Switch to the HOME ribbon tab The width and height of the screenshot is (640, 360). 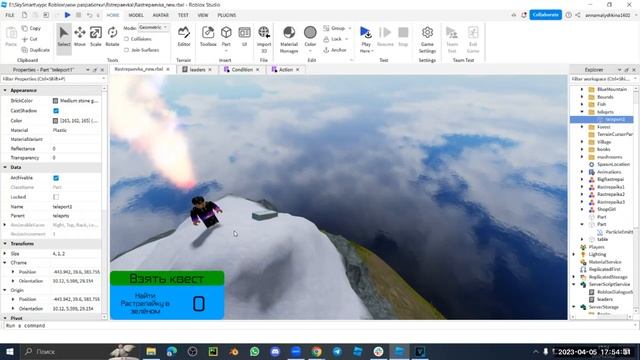113,15
